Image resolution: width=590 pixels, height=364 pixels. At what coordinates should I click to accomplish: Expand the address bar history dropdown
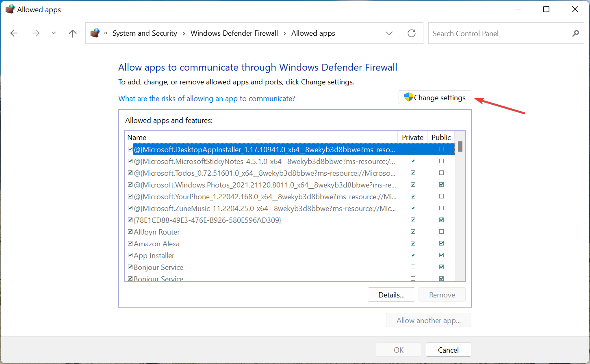(389, 33)
